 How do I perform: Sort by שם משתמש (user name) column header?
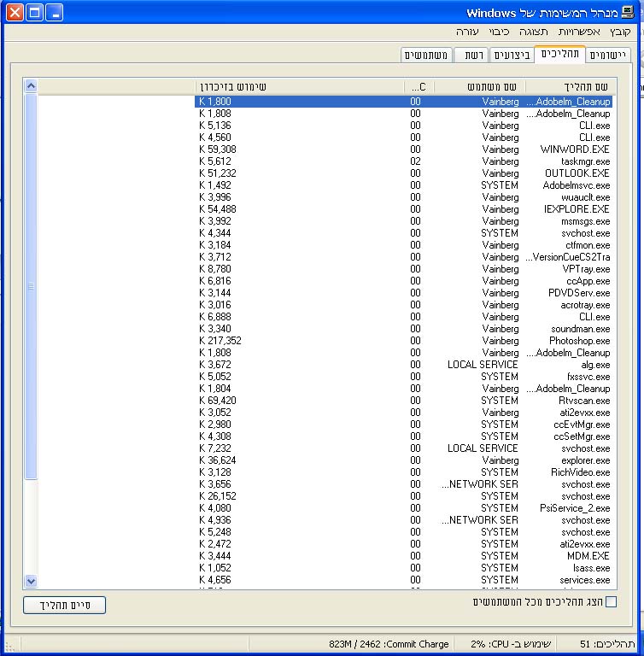479,86
